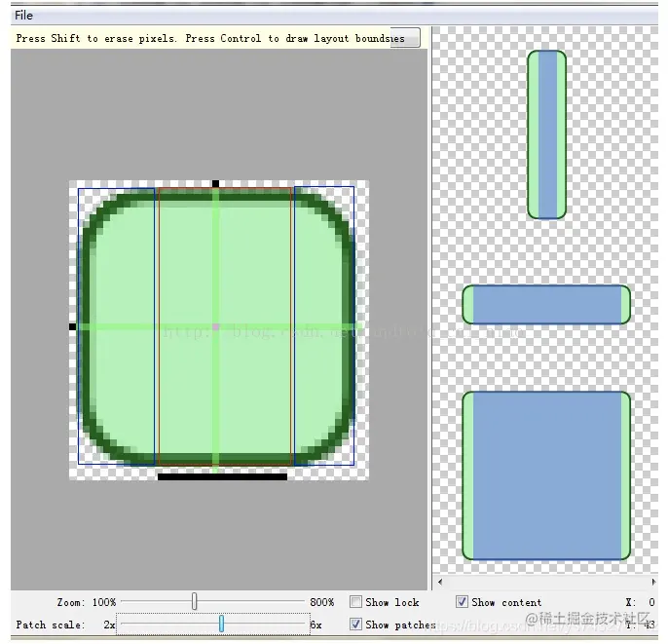Click the bottom black content padding bar
668x644 pixels.
click(x=222, y=476)
